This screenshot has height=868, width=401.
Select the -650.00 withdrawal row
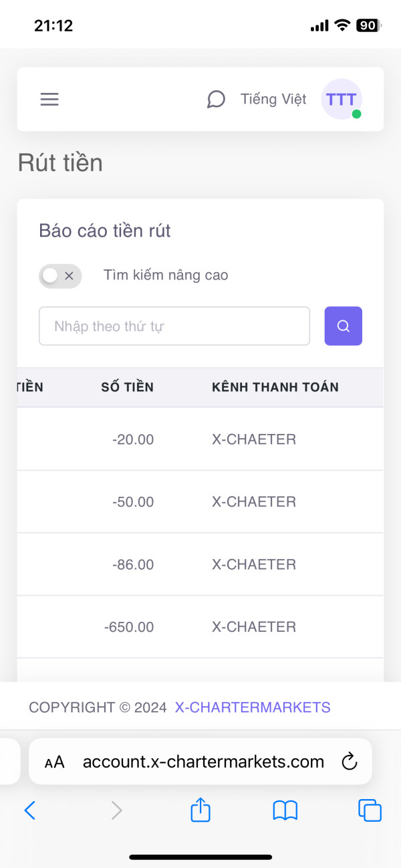(x=200, y=627)
